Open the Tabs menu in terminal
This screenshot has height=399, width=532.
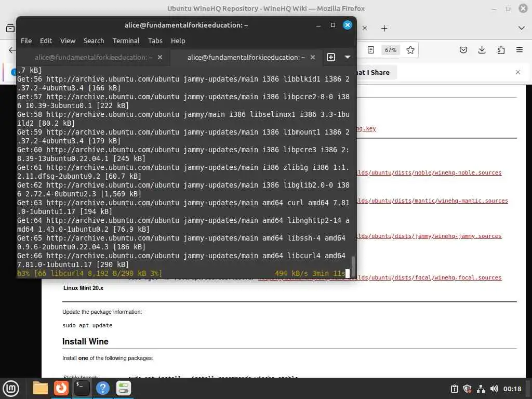coord(155,41)
